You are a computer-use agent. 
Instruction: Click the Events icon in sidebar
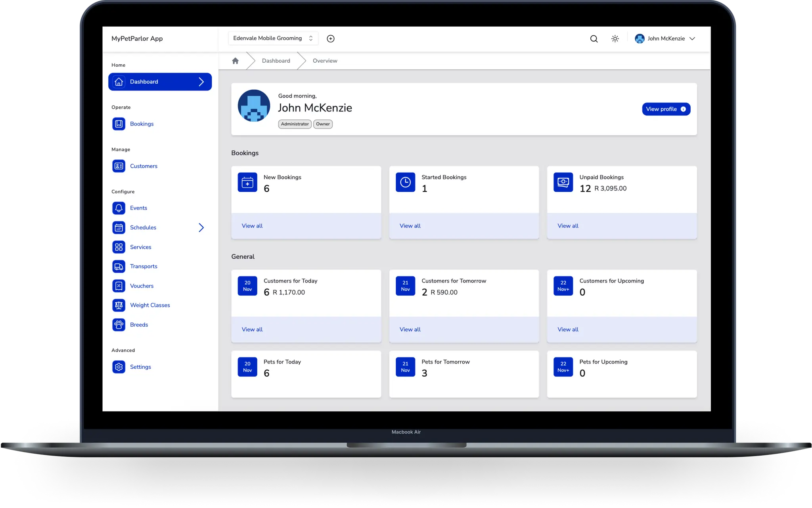coord(119,207)
